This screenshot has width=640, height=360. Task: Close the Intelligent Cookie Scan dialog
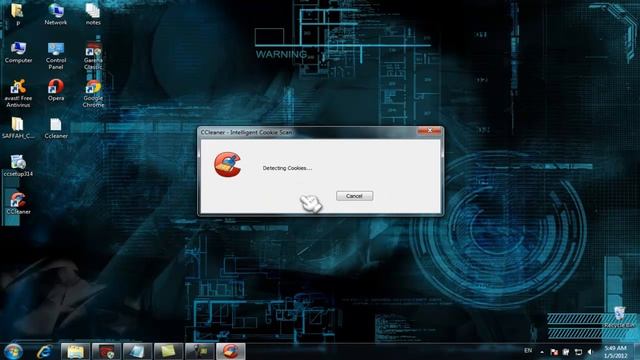[429, 131]
